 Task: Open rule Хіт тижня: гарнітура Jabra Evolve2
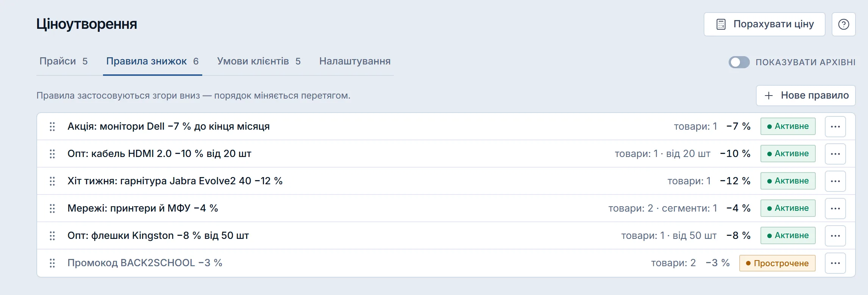click(x=175, y=181)
